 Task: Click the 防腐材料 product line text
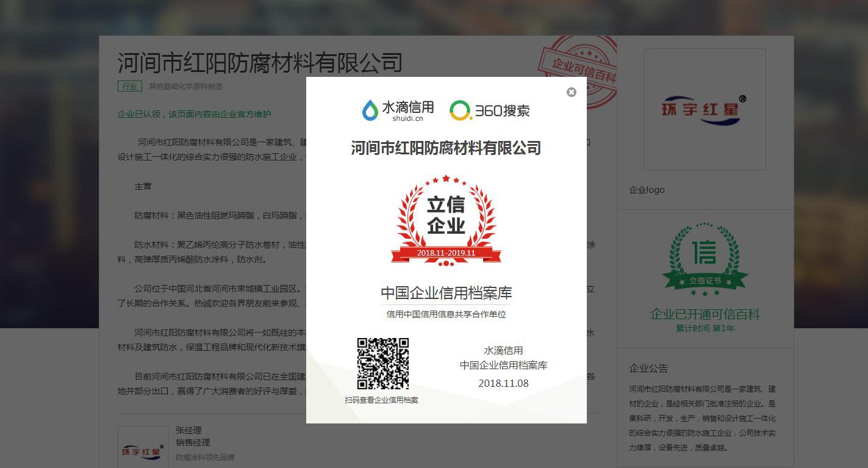(220, 215)
